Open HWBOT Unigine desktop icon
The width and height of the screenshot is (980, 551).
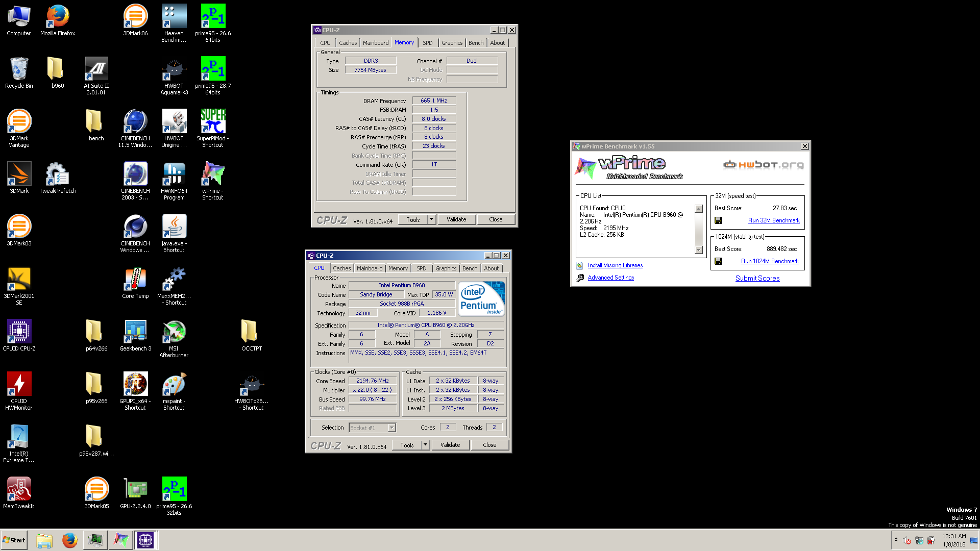coord(174,128)
